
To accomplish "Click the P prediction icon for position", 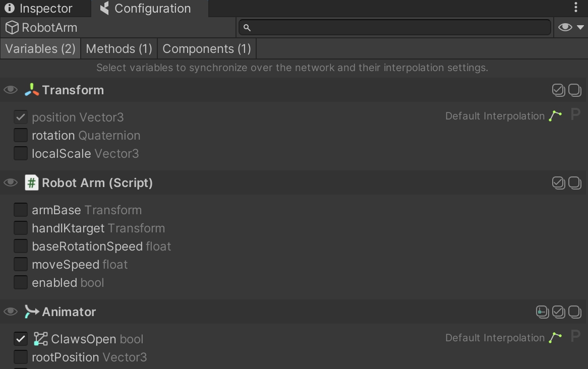I will (x=575, y=115).
